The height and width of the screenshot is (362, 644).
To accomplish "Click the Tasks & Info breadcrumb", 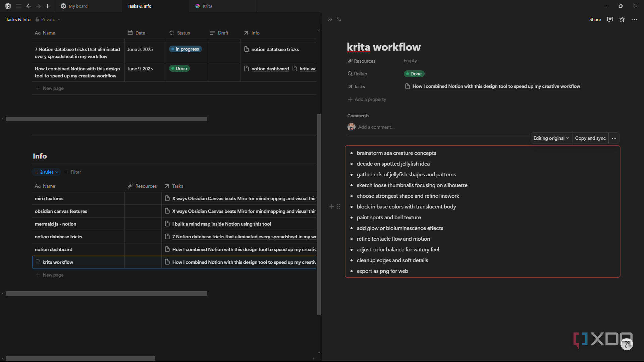I will pyautogui.click(x=18, y=19).
